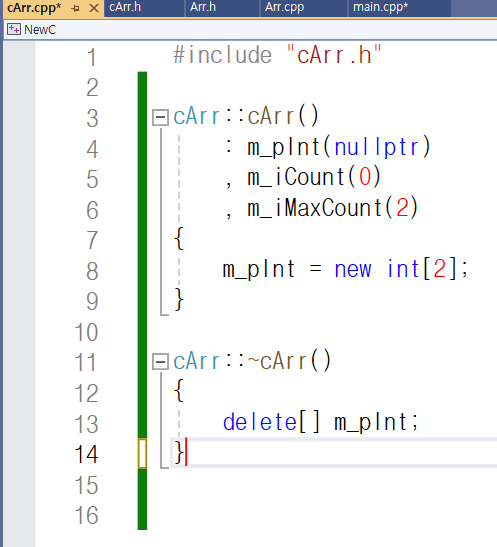Click the closing brace on line 9
Viewport: 497px width, 547px height.
point(179,299)
